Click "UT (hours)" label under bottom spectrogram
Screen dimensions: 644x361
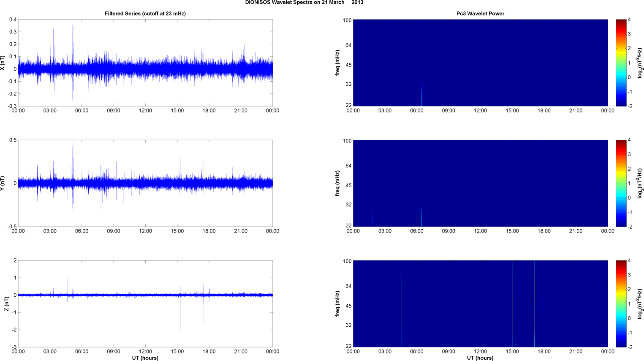[480, 358]
